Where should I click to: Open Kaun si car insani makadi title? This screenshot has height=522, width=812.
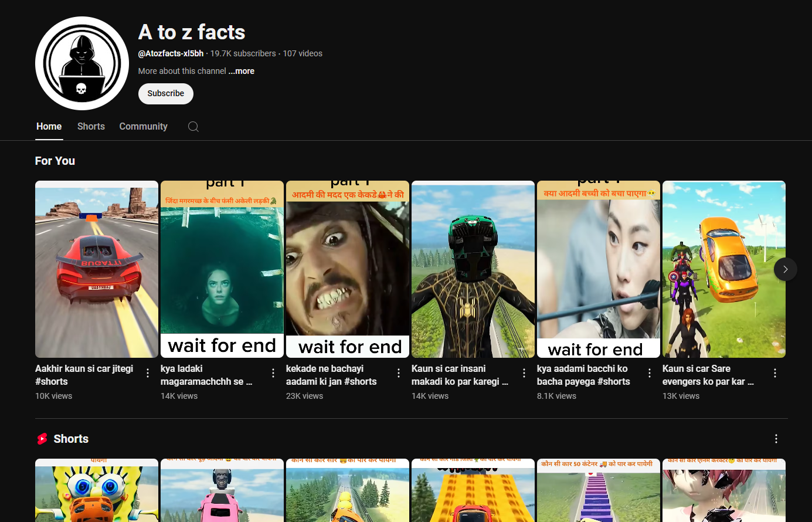point(460,375)
